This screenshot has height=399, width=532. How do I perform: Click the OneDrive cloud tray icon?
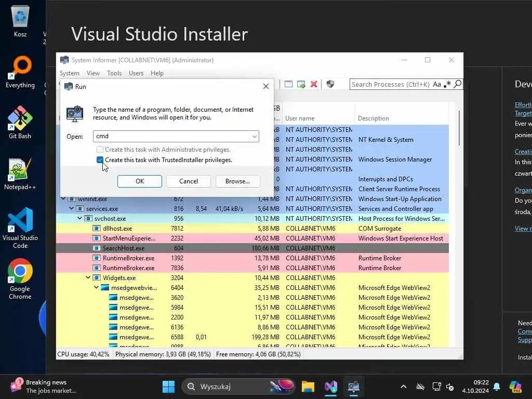coord(420,387)
